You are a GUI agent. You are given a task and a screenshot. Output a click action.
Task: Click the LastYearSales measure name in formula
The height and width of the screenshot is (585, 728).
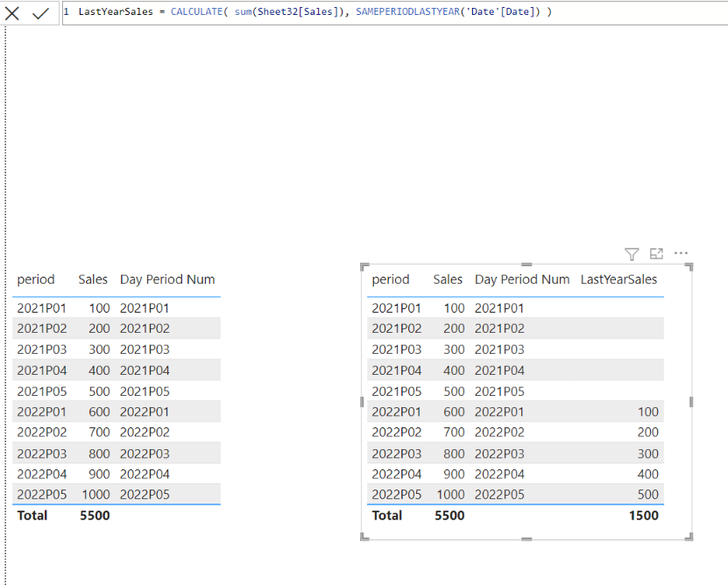[x=116, y=11]
